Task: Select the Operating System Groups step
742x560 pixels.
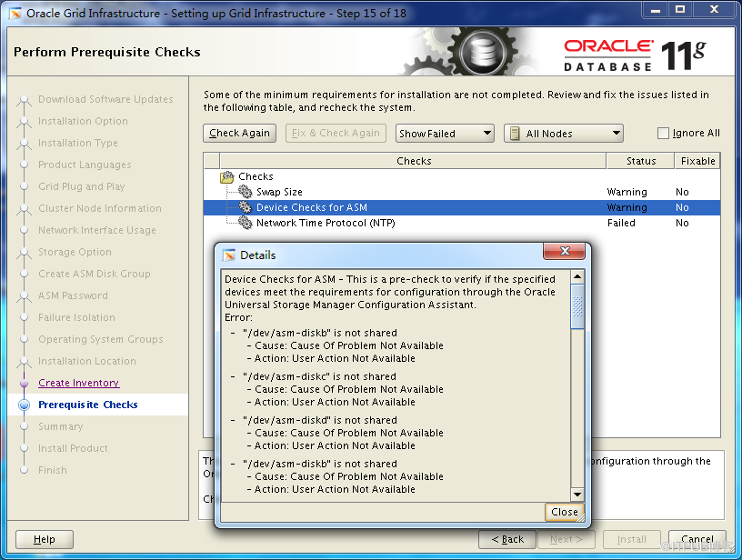Action: tap(101, 339)
